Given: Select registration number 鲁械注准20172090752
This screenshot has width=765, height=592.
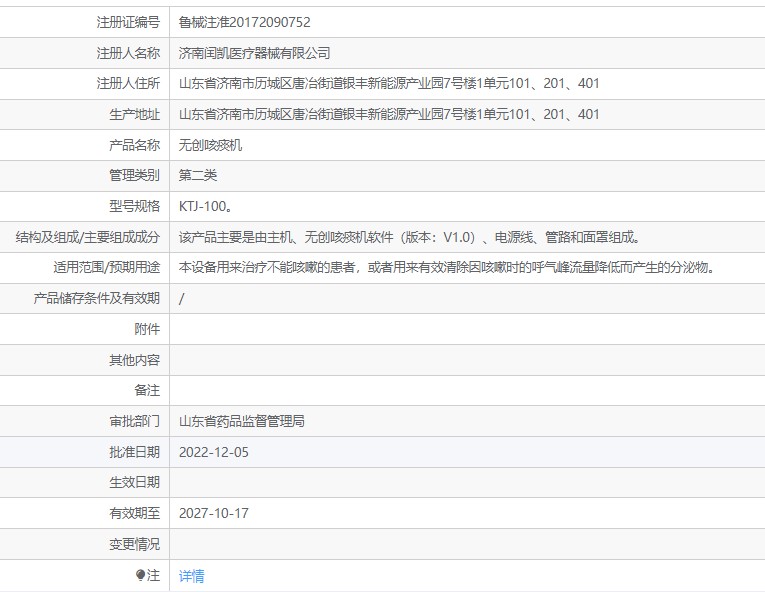Looking at the screenshot, I should tap(244, 22).
